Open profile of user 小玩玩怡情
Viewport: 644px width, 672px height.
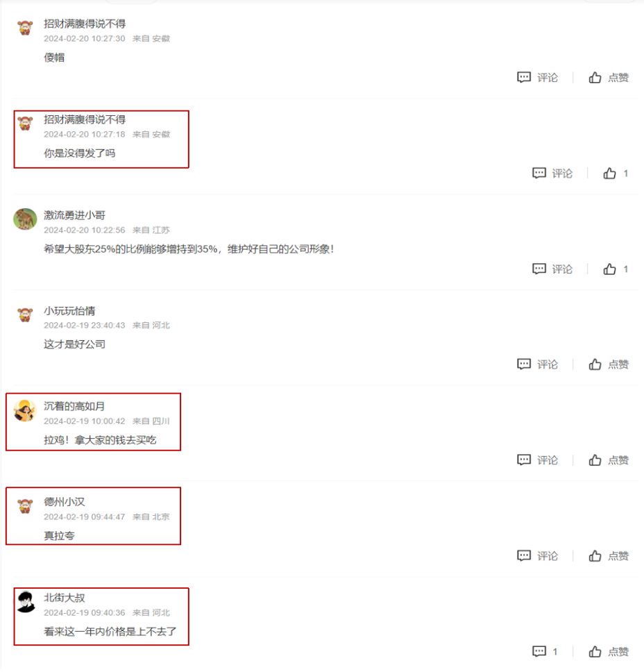coord(69,311)
